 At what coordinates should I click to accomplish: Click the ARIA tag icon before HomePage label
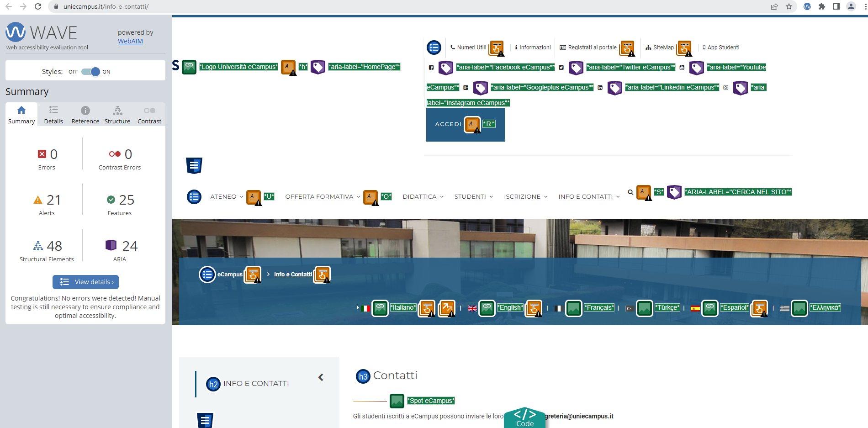[318, 67]
